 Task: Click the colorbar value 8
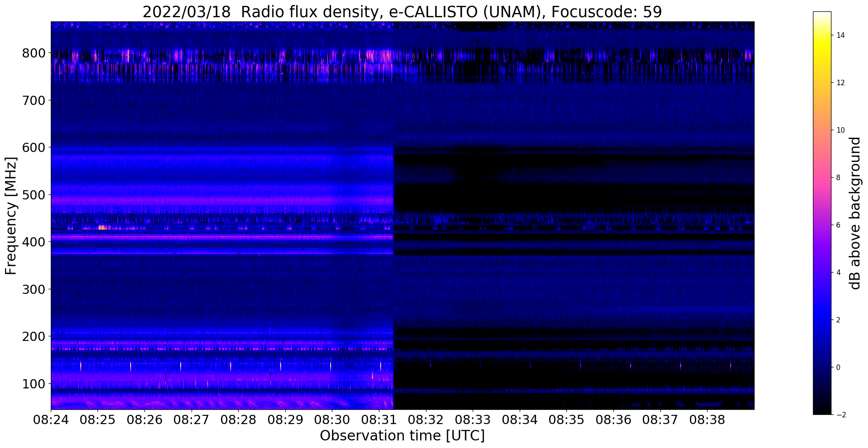tap(839, 178)
